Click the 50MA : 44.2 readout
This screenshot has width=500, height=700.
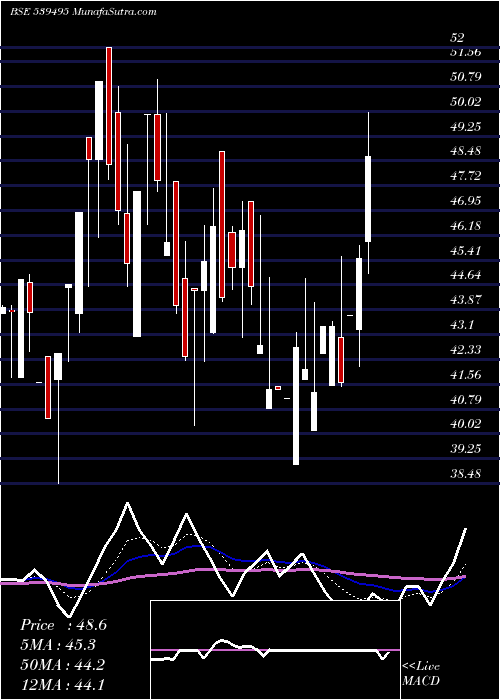(x=62, y=665)
